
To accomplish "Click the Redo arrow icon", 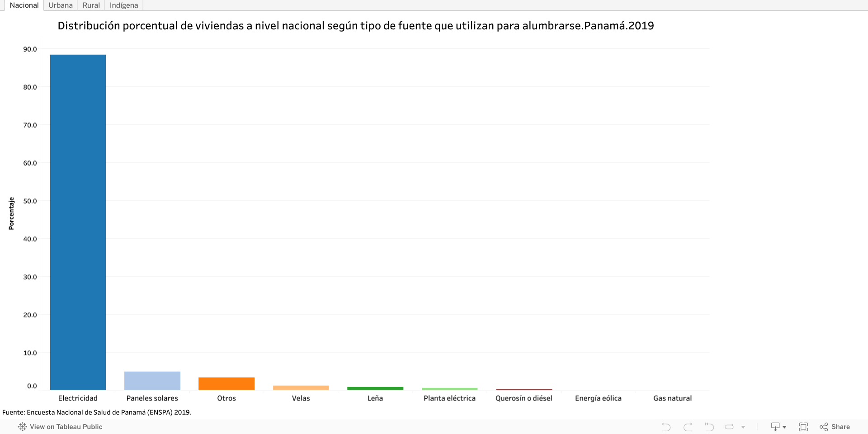I will pyautogui.click(x=688, y=427).
